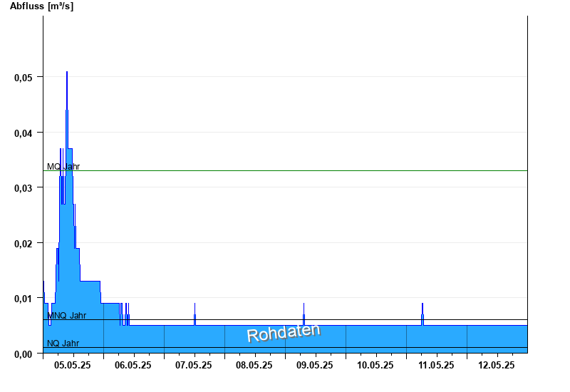The height and width of the screenshot is (392, 570).
Task: Click the small spike on 07.05.25
Action: coord(195,314)
